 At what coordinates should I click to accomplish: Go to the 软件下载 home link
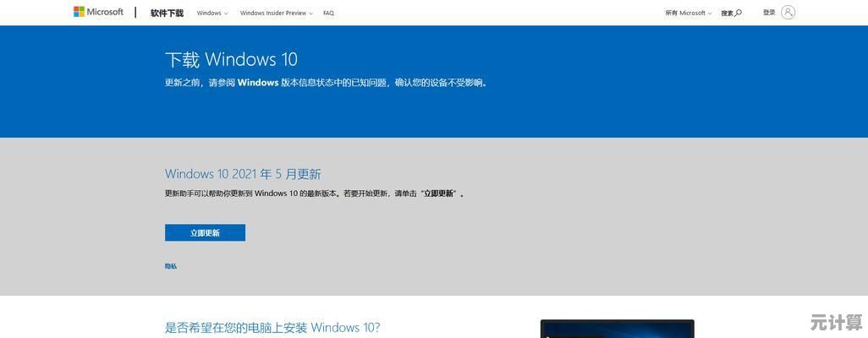coord(167,14)
